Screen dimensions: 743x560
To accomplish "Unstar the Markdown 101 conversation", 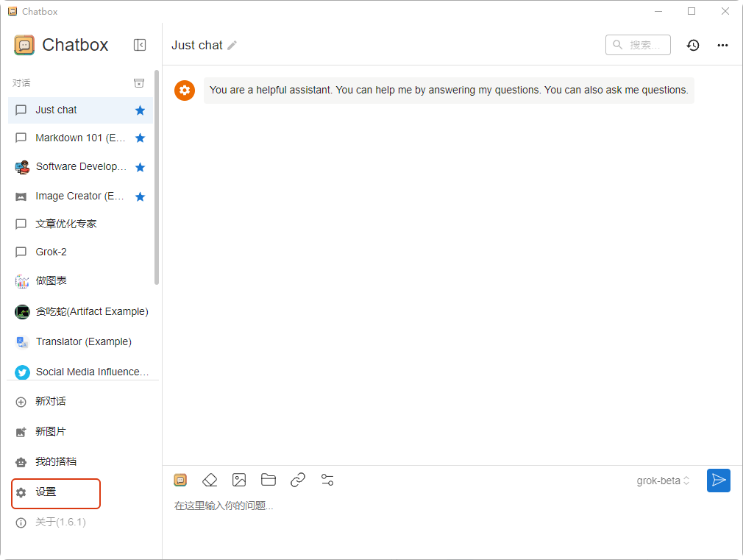I will click(x=140, y=138).
